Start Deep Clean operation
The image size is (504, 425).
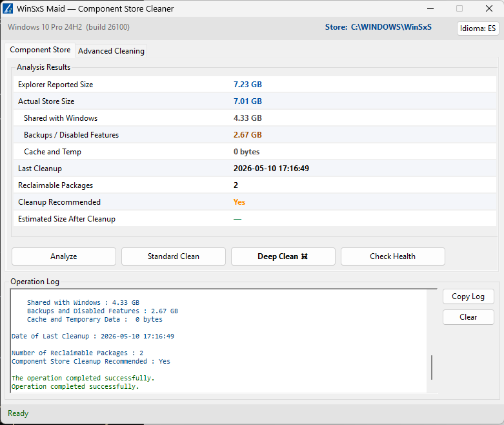(283, 256)
